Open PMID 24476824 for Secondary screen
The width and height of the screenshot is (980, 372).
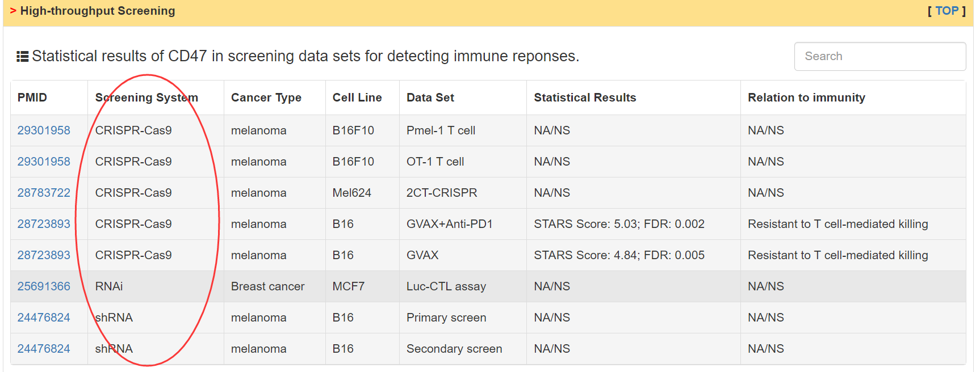[44, 349]
